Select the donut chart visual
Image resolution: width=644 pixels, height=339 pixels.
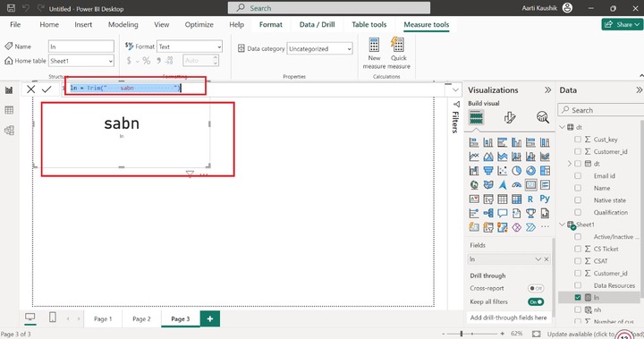point(530,171)
